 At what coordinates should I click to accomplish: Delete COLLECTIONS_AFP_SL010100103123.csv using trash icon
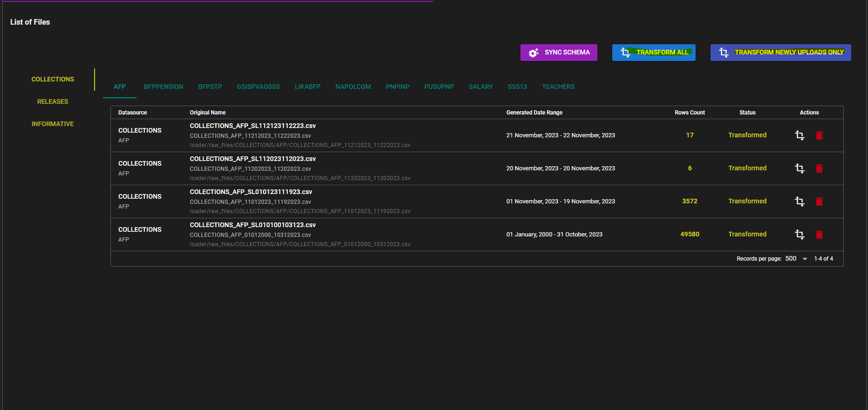[x=819, y=235]
